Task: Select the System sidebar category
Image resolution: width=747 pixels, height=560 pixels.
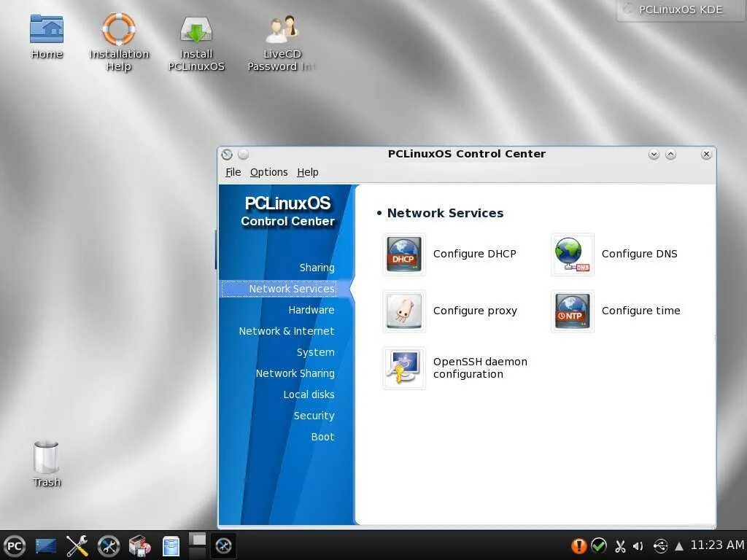Action: (315, 352)
